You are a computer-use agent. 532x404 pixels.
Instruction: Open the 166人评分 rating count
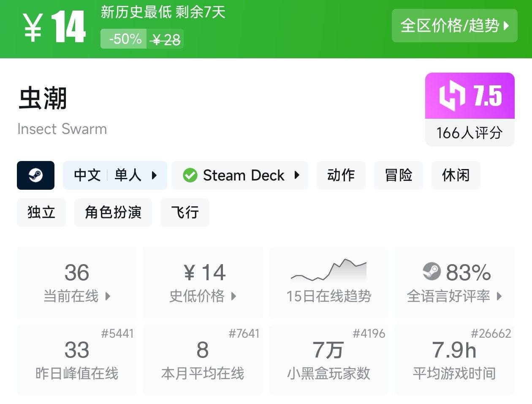(x=470, y=133)
